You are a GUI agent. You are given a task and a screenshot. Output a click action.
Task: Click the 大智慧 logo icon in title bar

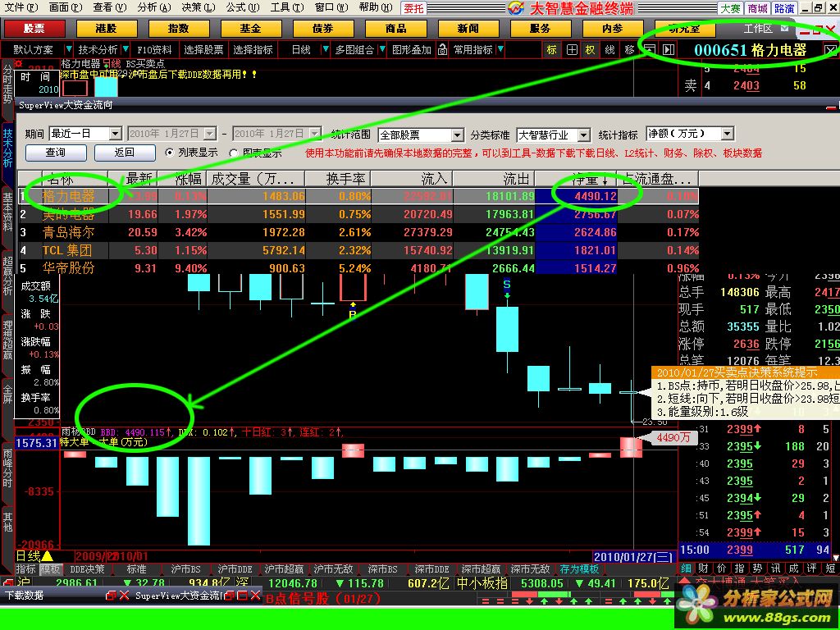click(516, 7)
